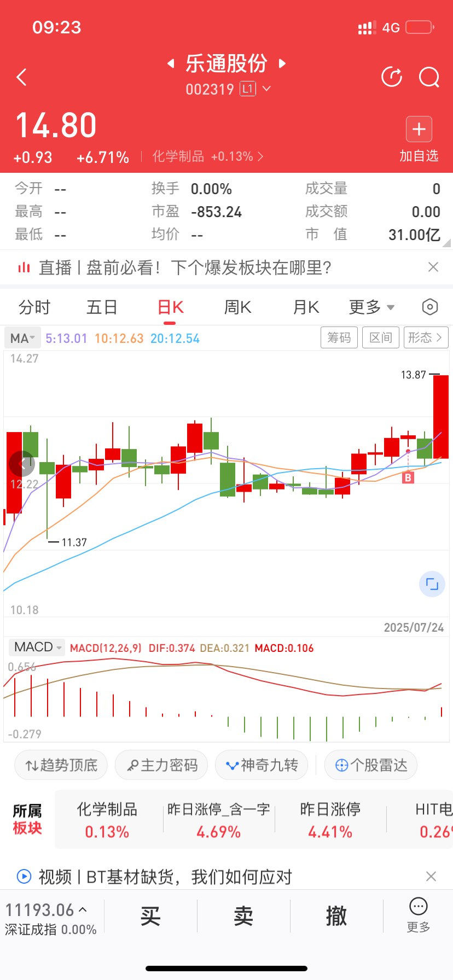The image size is (453, 980).
Task: Open 形态 pattern button
Action: click(426, 337)
